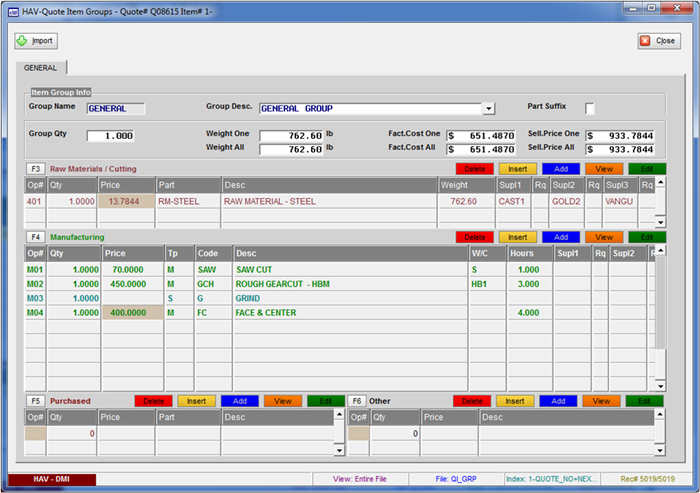The image size is (700, 493).
Task: Click the green Import arrow icon
Action: (22, 41)
